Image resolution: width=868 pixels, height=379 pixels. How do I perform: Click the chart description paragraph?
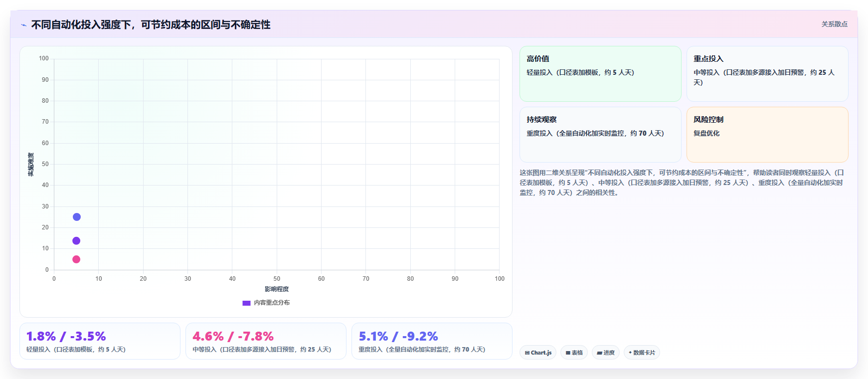[682, 183]
